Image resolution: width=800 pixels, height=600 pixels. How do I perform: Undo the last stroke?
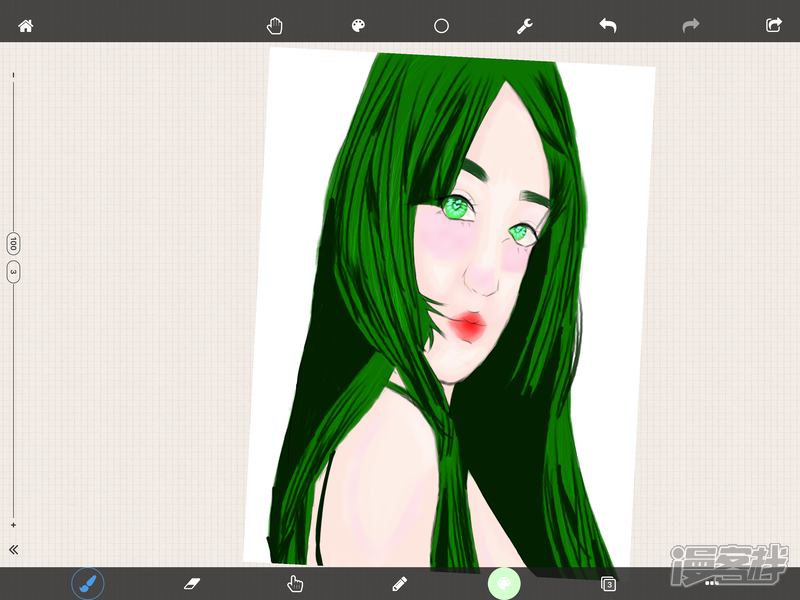(607, 26)
